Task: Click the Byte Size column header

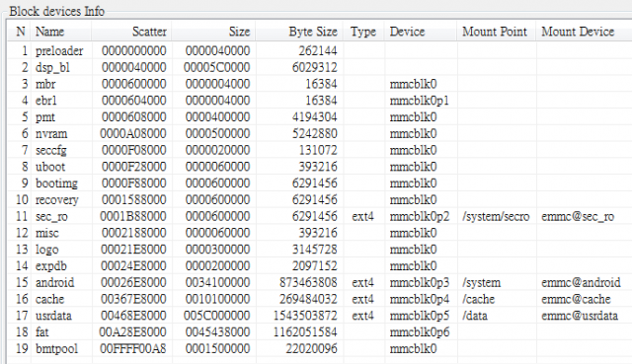Action: (313, 32)
